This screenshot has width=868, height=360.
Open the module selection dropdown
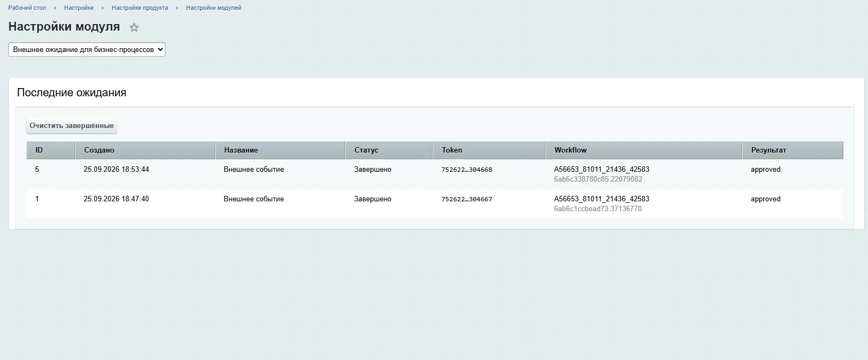click(x=87, y=50)
